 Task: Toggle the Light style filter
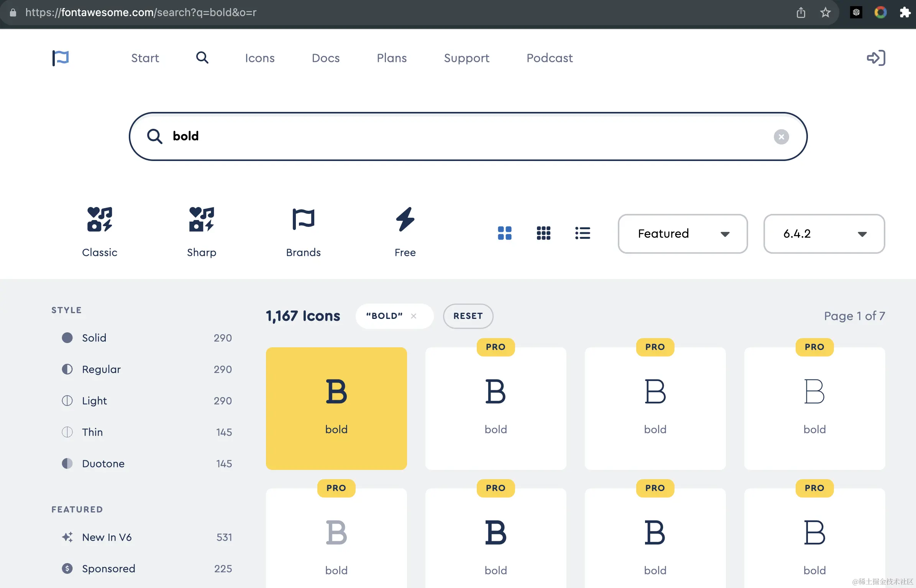tap(94, 401)
